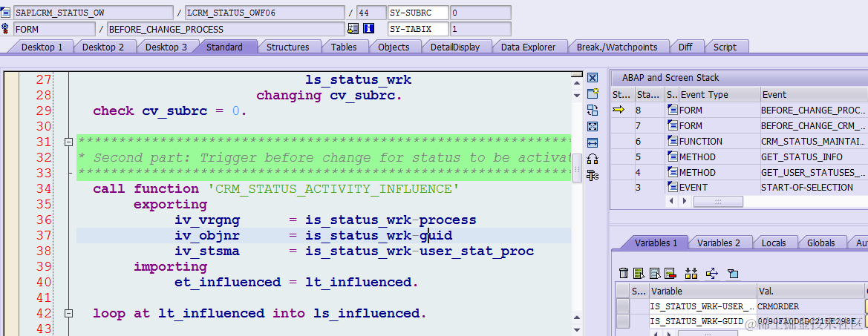Open the DetailDisplay tab
The height and width of the screenshot is (336, 868).
(x=455, y=47)
